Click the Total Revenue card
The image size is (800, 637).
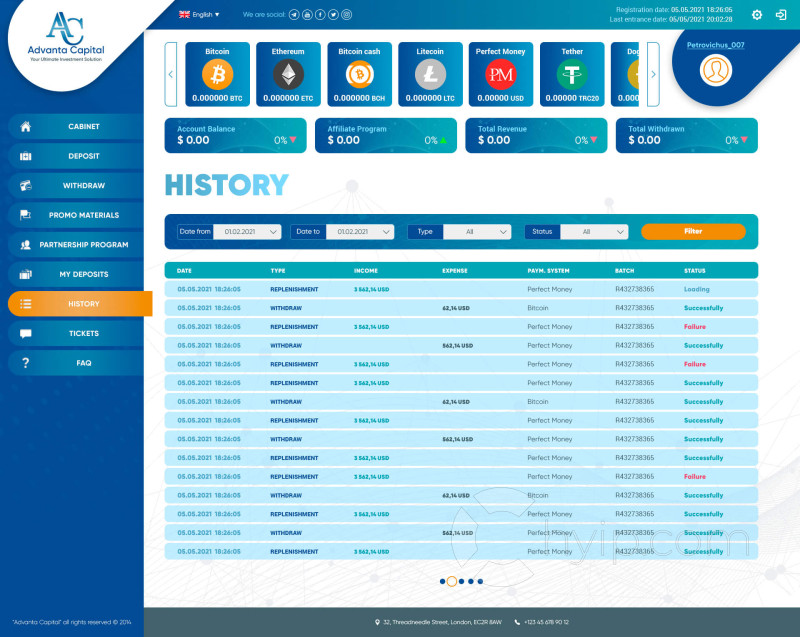click(x=536, y=136)
